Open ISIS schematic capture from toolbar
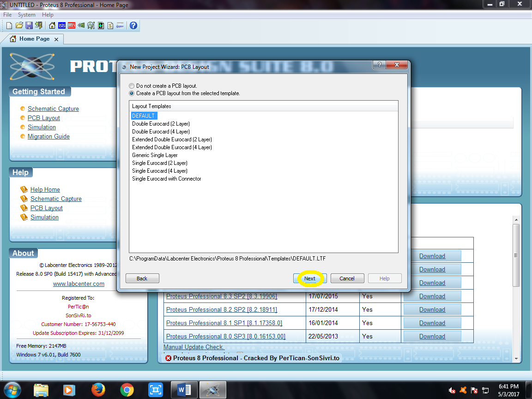Screen dimensions: 532x399 point(62,25)
